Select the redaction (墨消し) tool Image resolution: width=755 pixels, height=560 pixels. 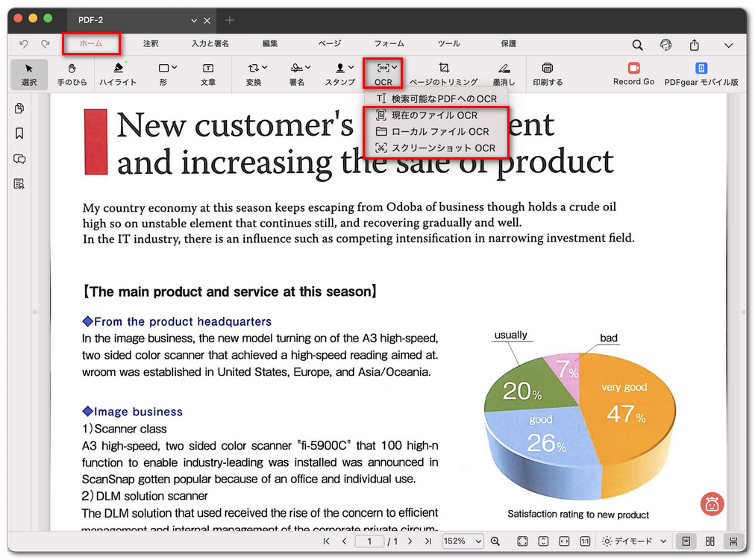pos(504,74)
